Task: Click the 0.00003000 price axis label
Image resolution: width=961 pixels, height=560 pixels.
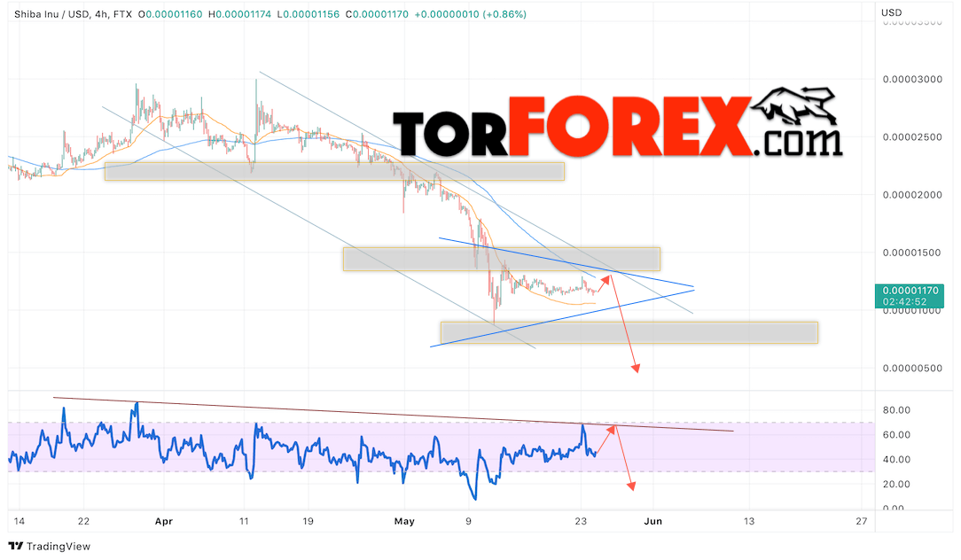Action: tap(912, 79)
